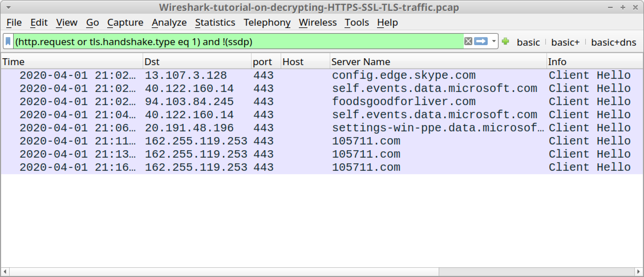Click inside the display filter input field
This screenshot has height=277, width=644.
[x=228, y=42]
